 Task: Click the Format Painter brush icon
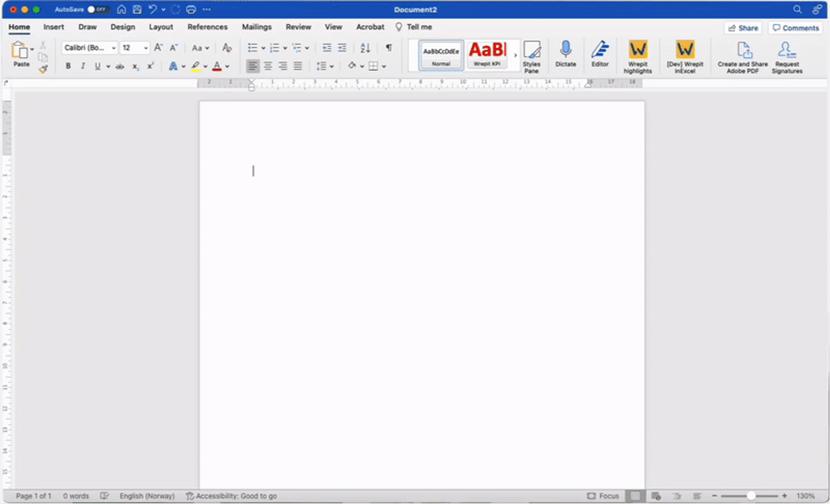tap(43, 69)
